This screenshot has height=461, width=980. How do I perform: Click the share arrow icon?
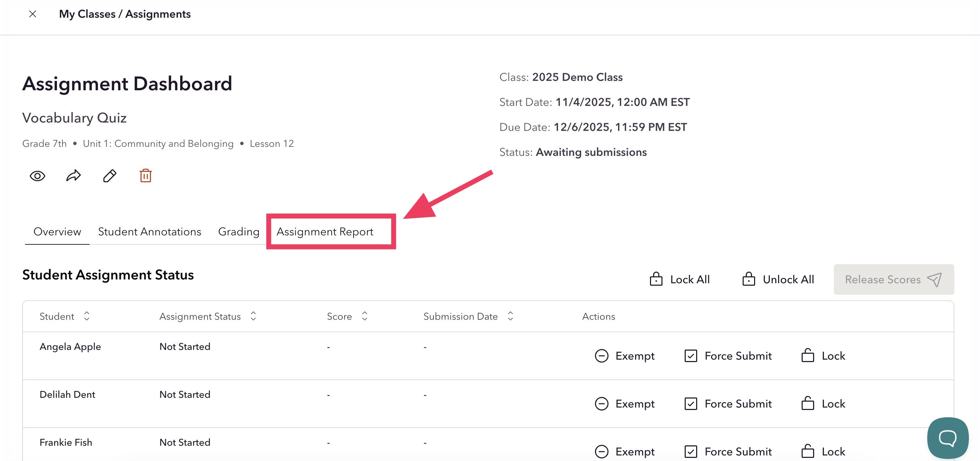click(74, 176)
